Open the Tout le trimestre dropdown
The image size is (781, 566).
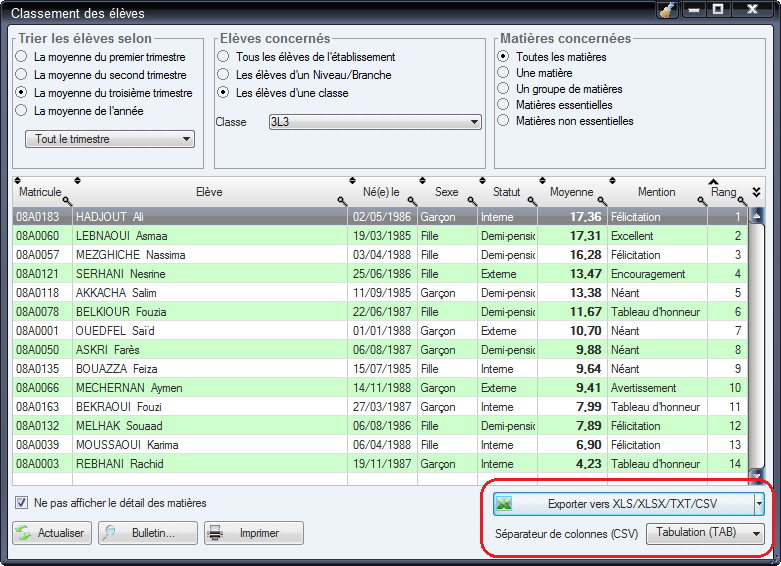coord(110,139)
